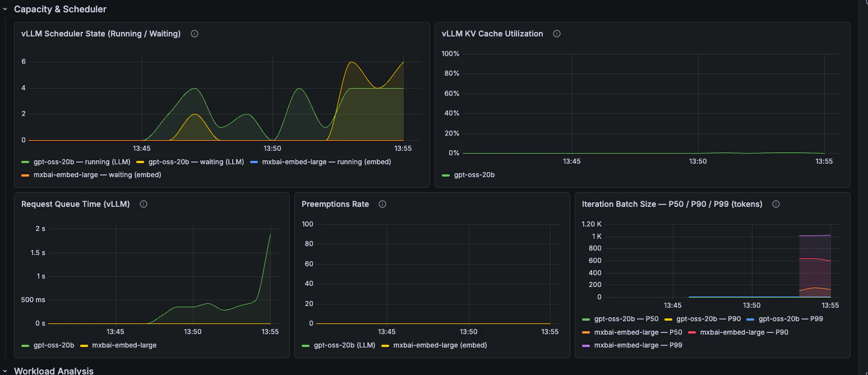
Task: Open the Preemptions Rate panel title
Action: point(335,204)
